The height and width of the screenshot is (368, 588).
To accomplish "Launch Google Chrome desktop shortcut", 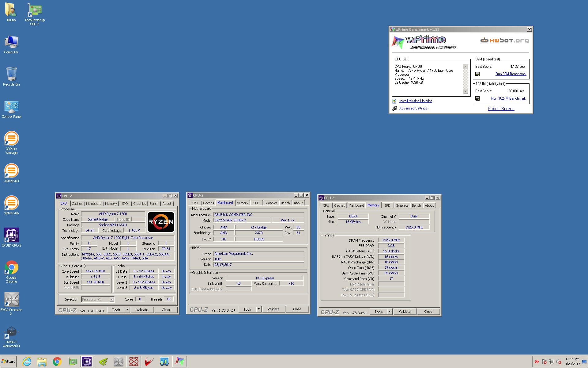I will click(11, 272).
